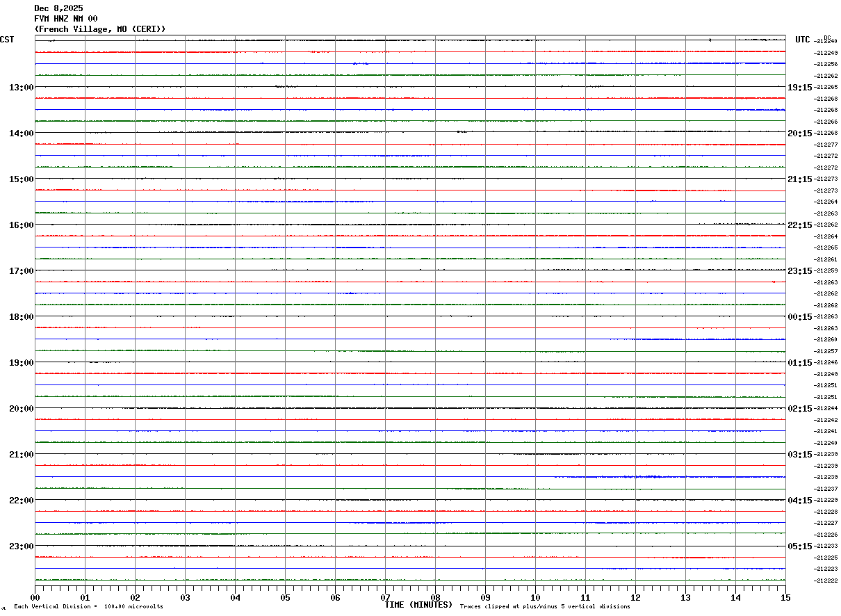Click "Each Vertical Division = 100.00 microvolts" note

(88, 607)
